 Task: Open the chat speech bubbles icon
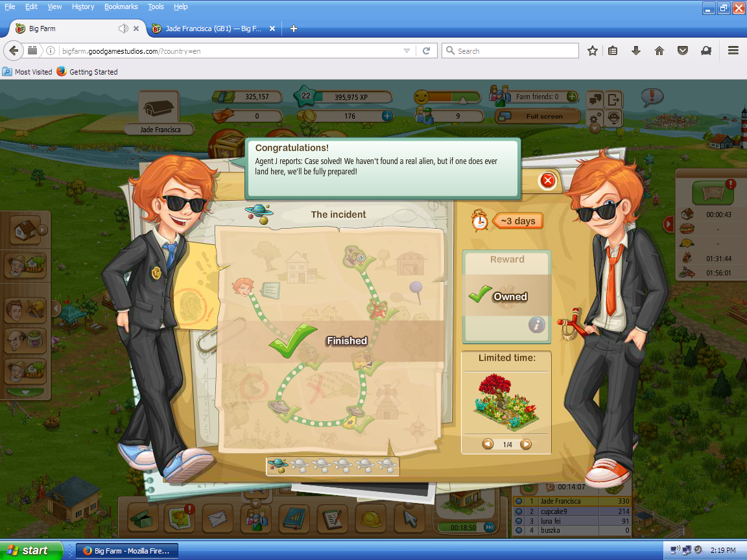pos(595,100)
